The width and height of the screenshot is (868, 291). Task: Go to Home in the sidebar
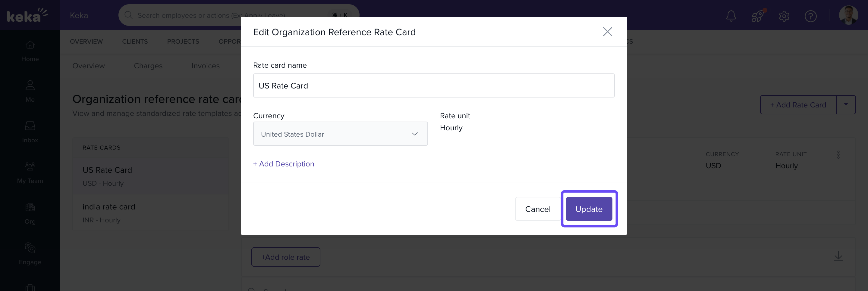[x=30, y=51]
